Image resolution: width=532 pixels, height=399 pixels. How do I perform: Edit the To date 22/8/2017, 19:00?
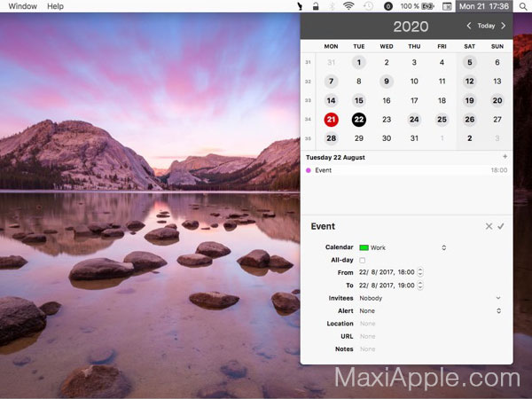[387, 286]
